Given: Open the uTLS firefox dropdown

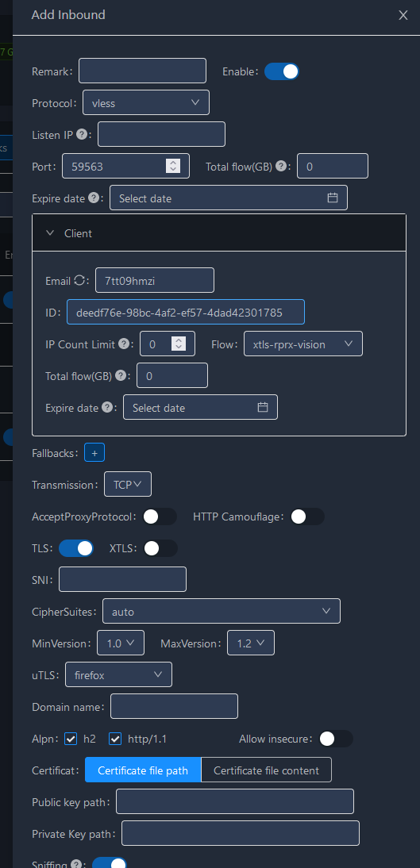Looking at the screenshot, I should pos(118,675).
